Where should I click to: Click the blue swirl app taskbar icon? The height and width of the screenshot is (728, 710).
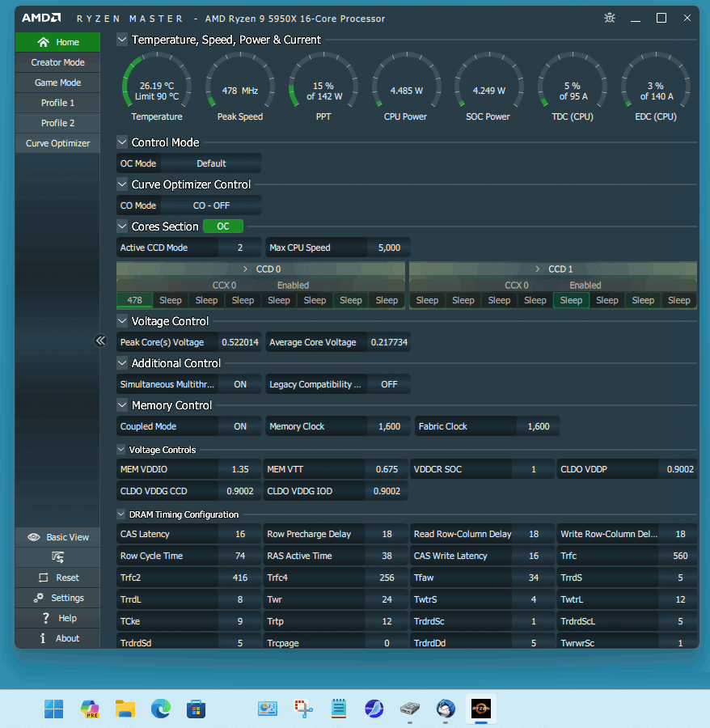374,709
